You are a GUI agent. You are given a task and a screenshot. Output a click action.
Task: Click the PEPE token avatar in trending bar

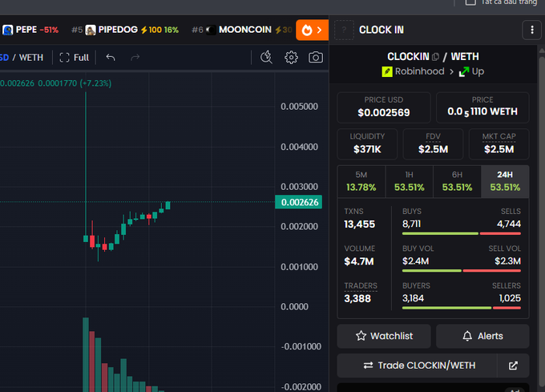click(8, 30)
